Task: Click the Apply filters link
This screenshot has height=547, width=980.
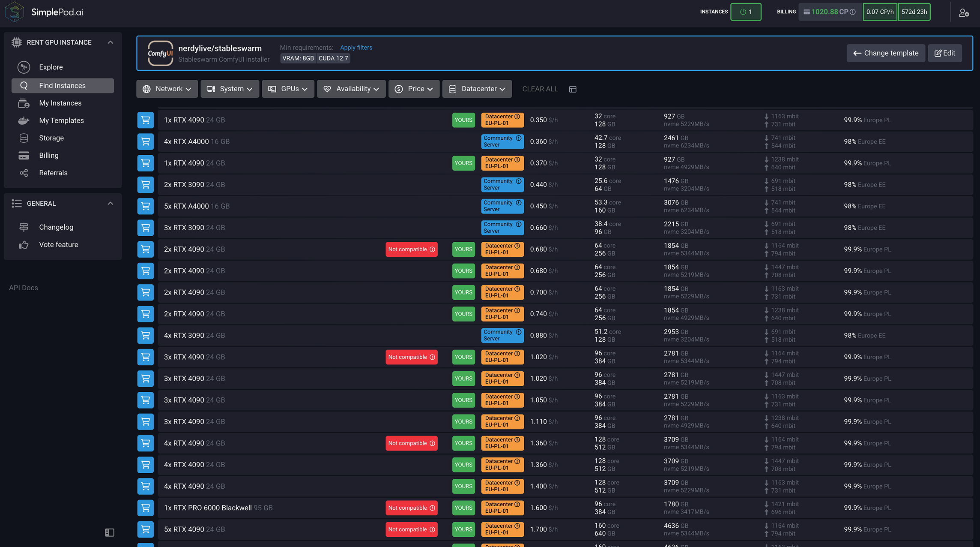Action: 356,48
